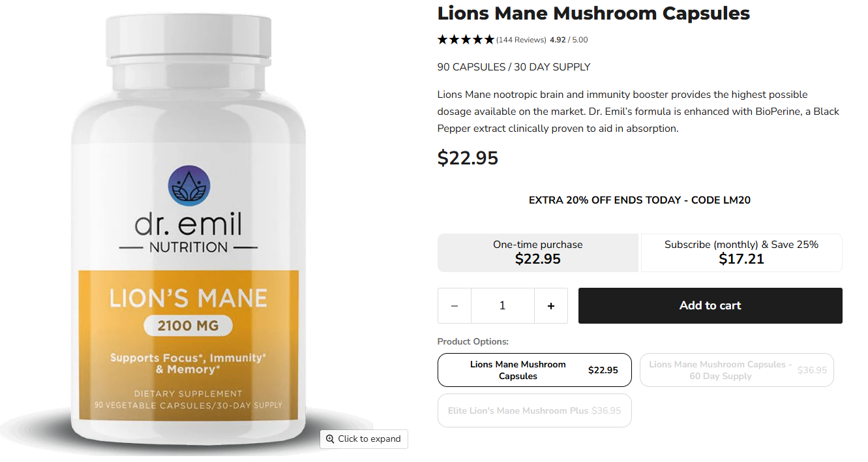This screenshot has height=462, width=868.
Task: Open the 144 Reviews link
Action: (521, 40)
